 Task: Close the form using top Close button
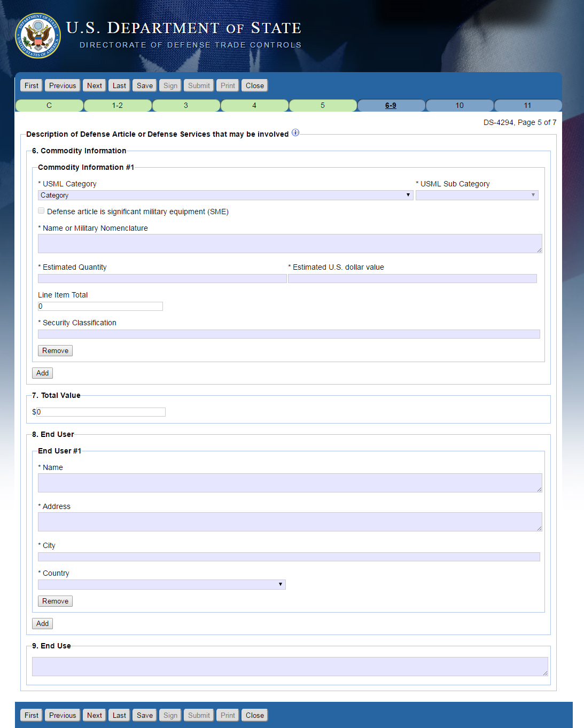(255, 86)
